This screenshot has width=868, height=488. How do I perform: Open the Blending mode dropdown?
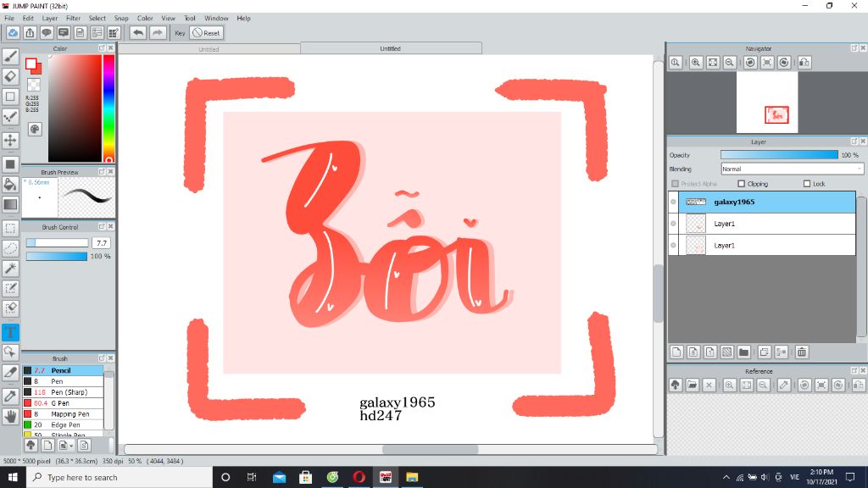tap(792, 169)
